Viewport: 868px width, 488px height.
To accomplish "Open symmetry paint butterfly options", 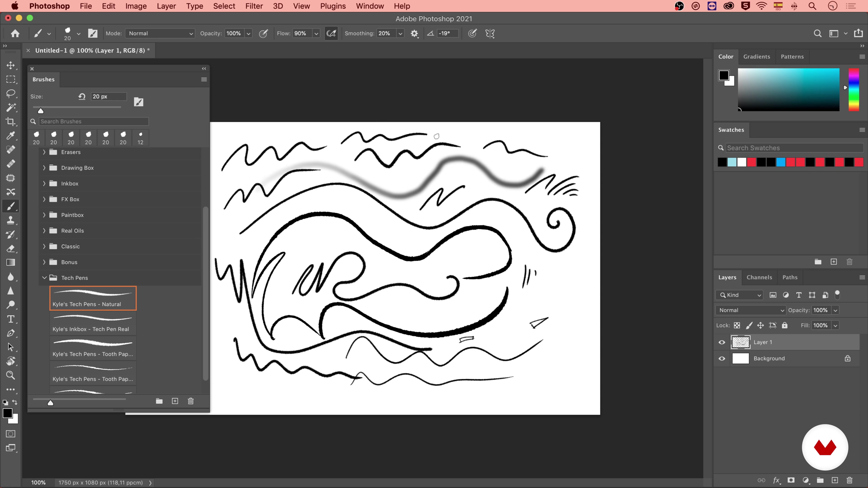I will (x=490, y=33).
